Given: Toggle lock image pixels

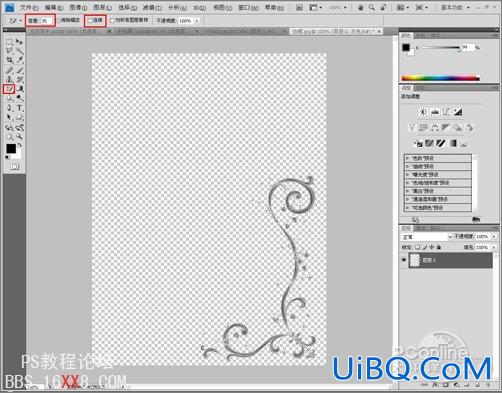Looking at the screenshot, I should click(x=425, y=247).
